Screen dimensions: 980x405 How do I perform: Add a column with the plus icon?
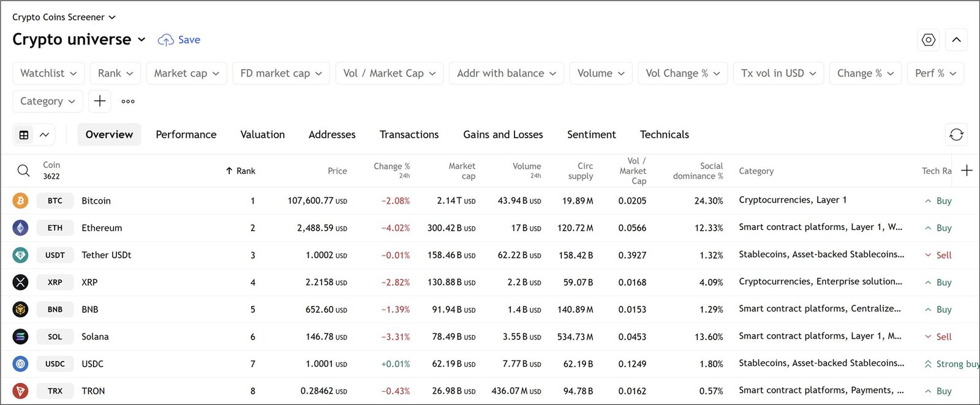click(967, 171)
